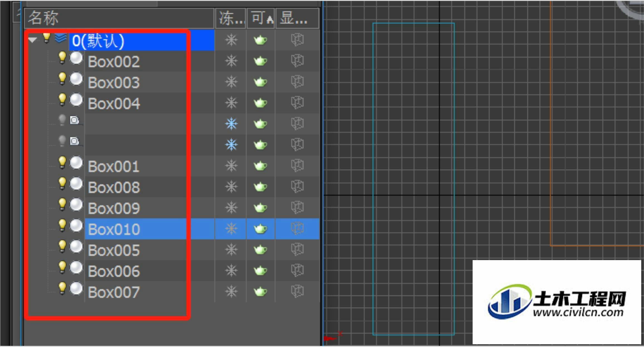Click the sphere object icon of Box002
The width and height of the screenshot is (644, 347).
coord(76,58)
